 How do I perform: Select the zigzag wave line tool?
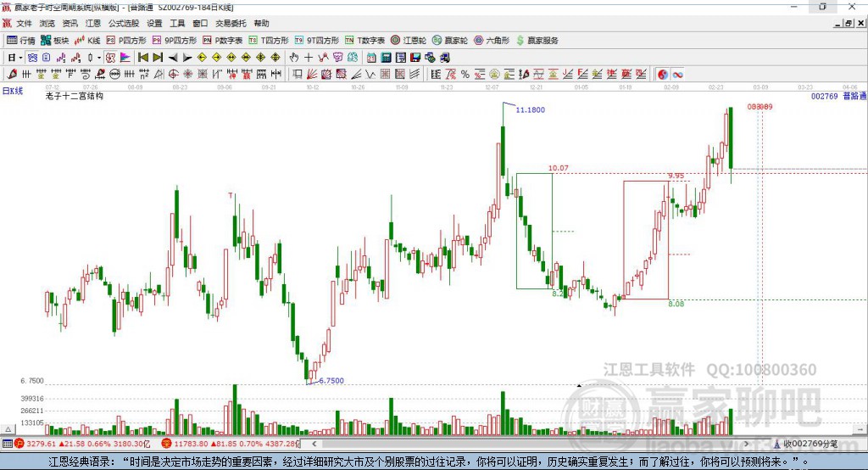click(370, 75)
